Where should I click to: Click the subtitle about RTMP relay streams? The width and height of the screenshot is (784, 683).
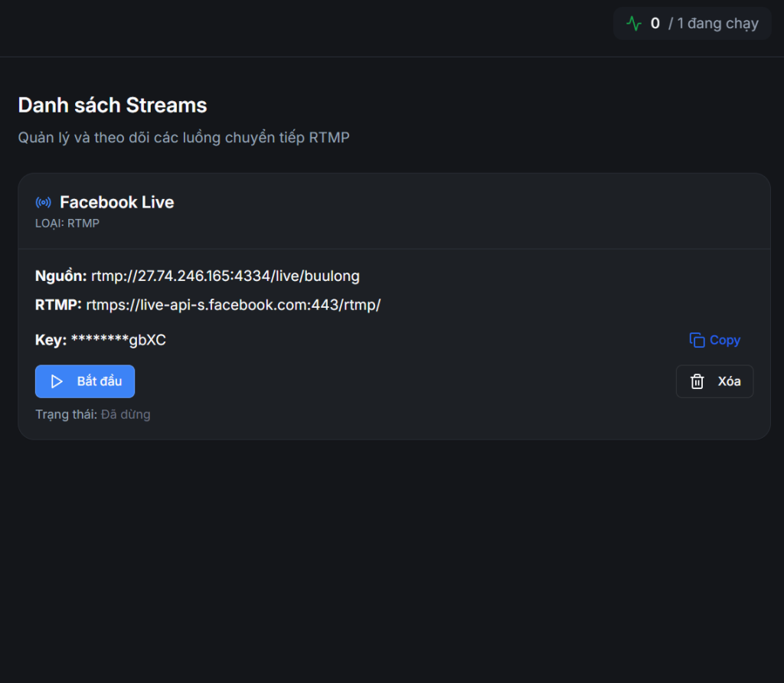[x=184, y=138]
